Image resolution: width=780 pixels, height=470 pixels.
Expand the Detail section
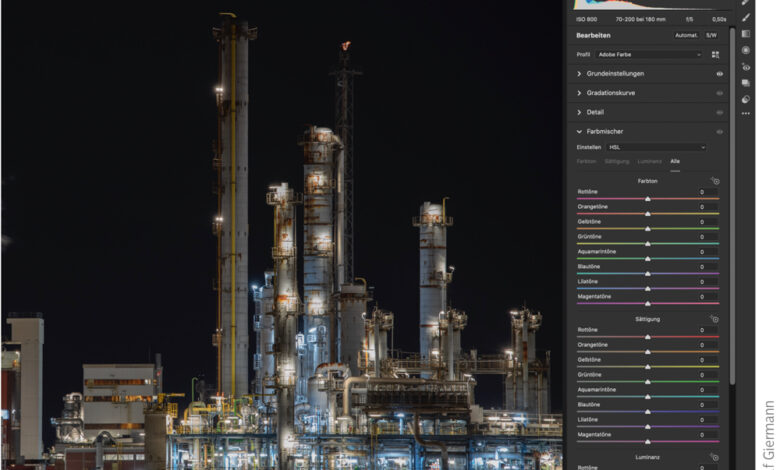tap(595, 112)
